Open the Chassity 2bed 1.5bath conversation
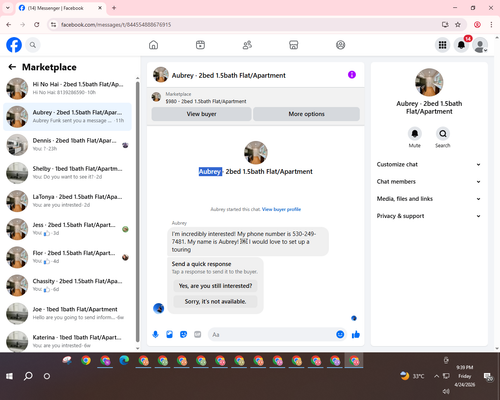This screenshot has width=500, height=400. (67, 285)
